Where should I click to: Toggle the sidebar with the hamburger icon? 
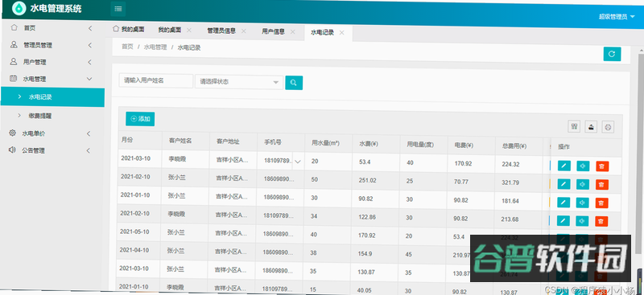pos(118,9)
